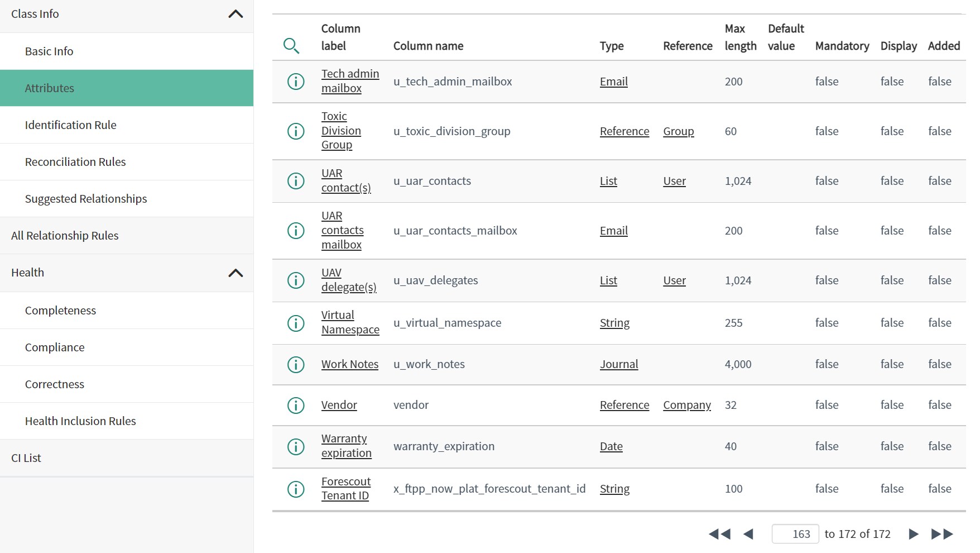
Task: Click the Virtual Namespace label link
Action: point(350,322)
